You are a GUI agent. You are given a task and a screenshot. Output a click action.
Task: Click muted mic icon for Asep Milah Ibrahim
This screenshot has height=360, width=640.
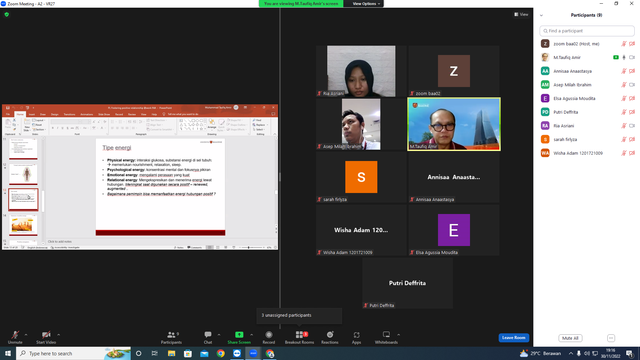[x=624, y=85]
